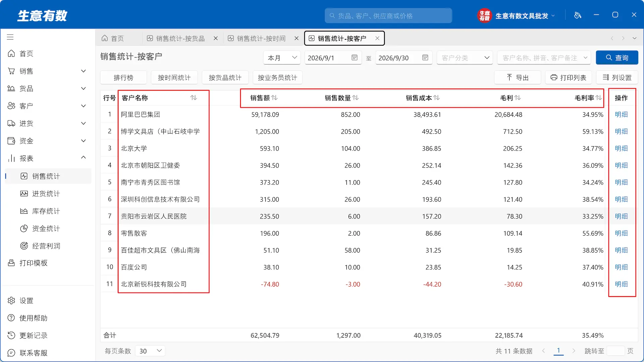
Task: Expand the 销售 sidebar menu
Action: (x=84, y=71)
